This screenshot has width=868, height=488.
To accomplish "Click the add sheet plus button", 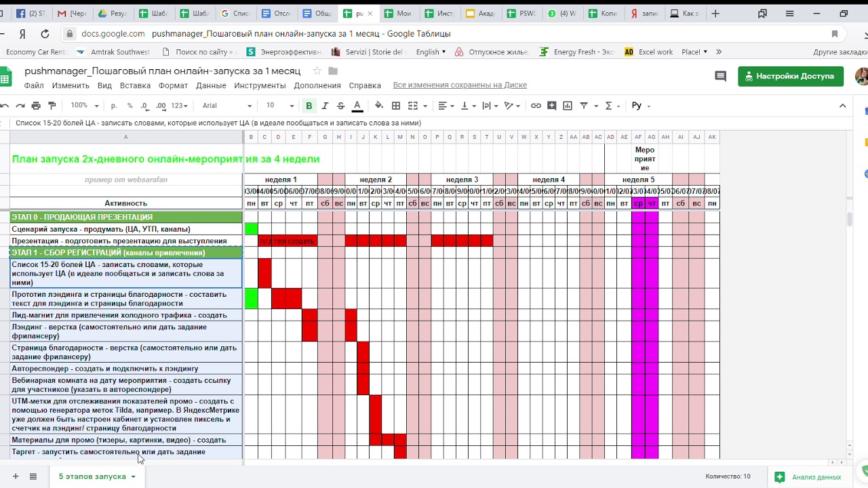I will pos(16,476).
